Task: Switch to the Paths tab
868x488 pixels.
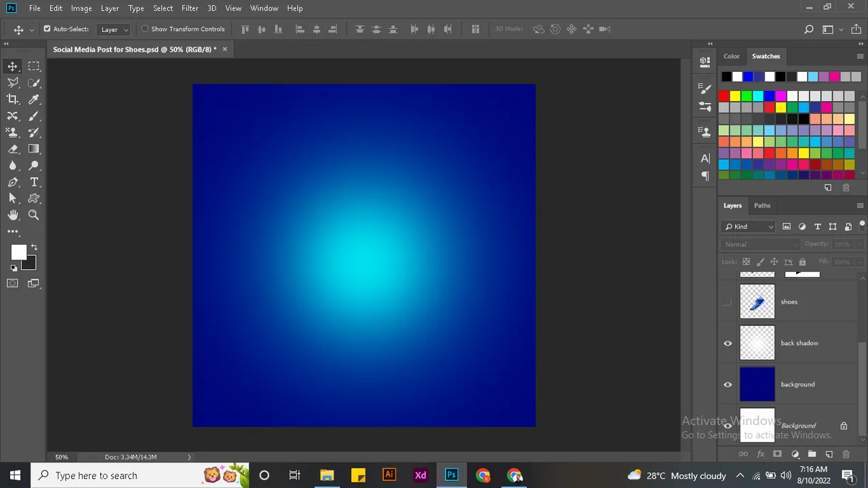Action: [762, 205]
